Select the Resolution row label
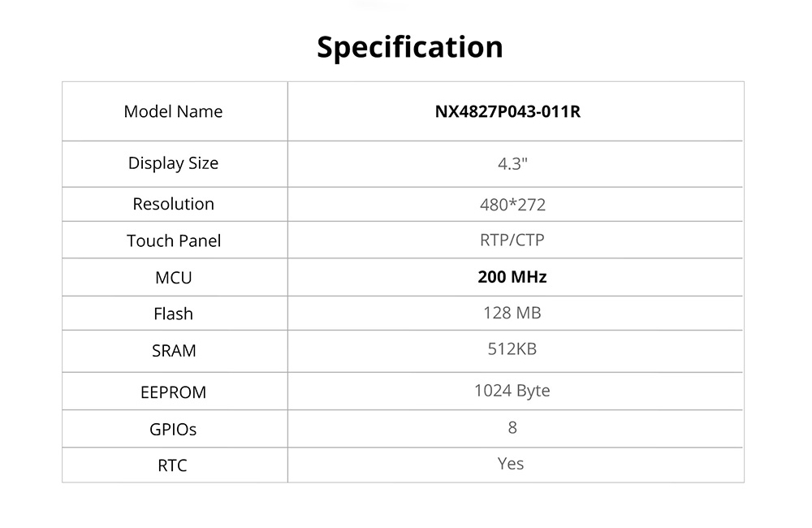The width and height of the screenshot is (812, 528). 173,204
